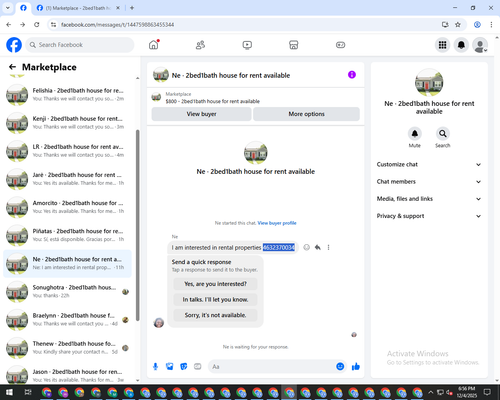Reload the page in Chrome

[37, 25]
